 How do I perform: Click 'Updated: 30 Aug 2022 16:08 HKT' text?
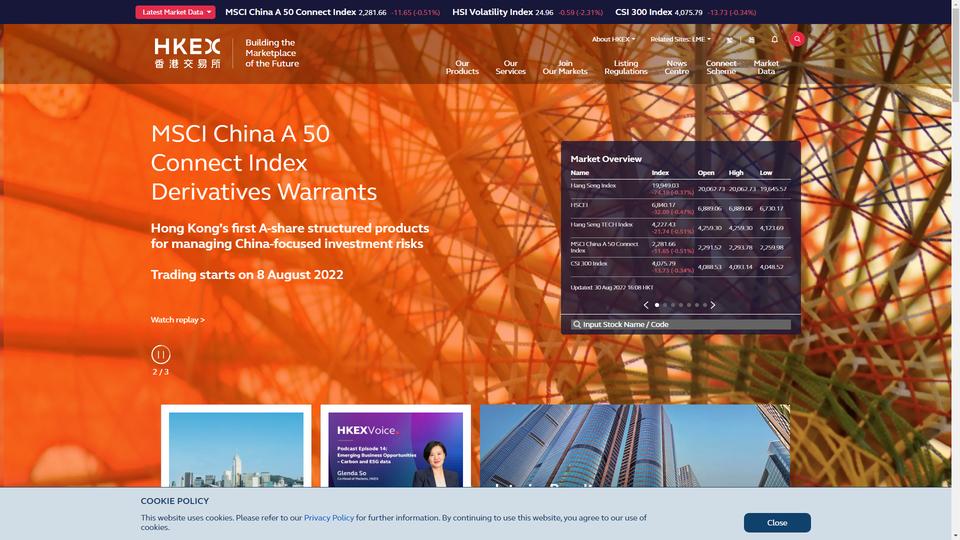click(x=612, y=287)
